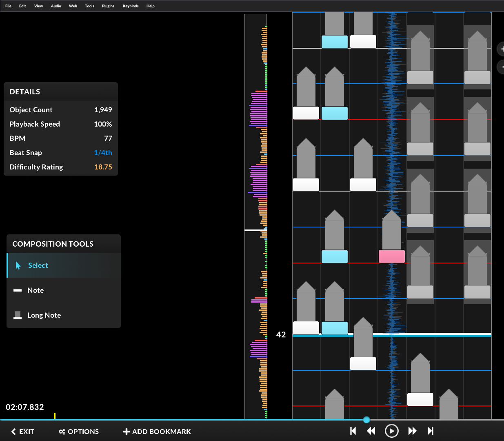This screenshot has width=504, height=441.
Task: Click the seek bar's cyan handle
Action: point(366,420)
